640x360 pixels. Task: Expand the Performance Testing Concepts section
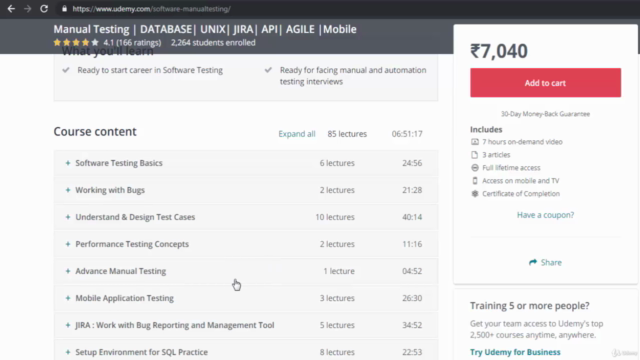246,244
